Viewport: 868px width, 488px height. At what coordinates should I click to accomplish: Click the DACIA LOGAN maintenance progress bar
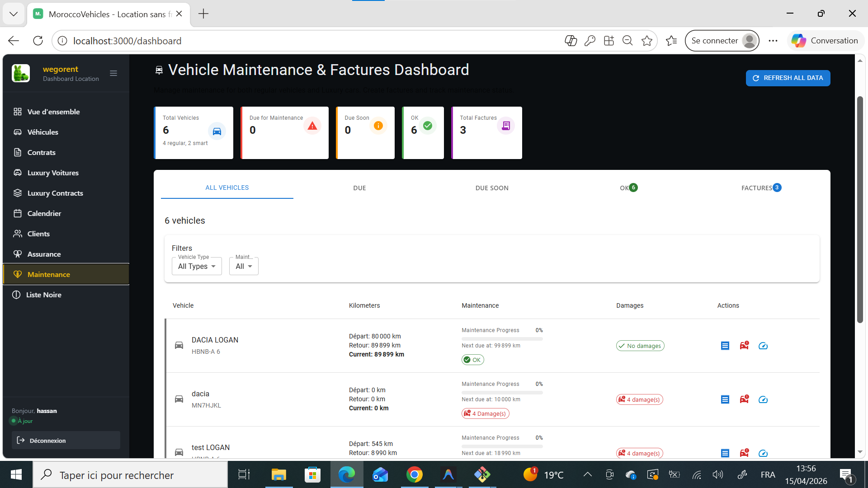click(502, 338)
